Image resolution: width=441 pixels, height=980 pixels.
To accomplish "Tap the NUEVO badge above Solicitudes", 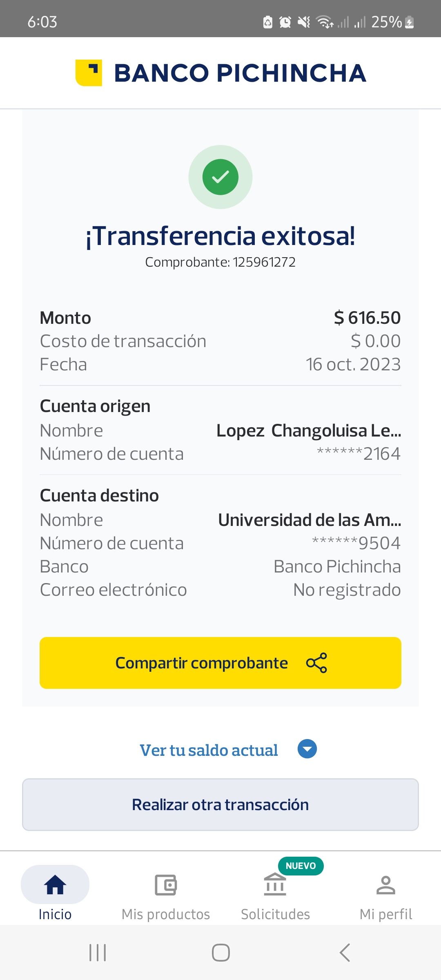I will 301,866.
